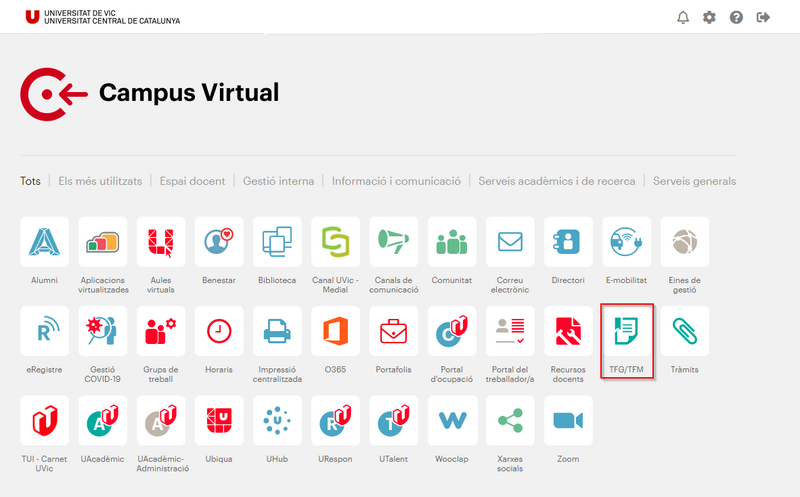This screenshot has height=497, width=800.
Task: Launch the Wooclap tile
Action: click(452, 420)
